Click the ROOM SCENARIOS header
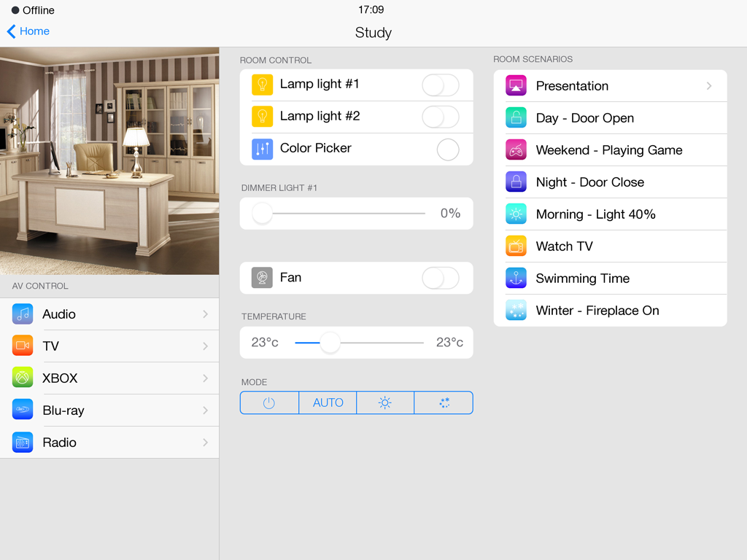This screenshot has height=560, width=747. click(x=533, y=59)
